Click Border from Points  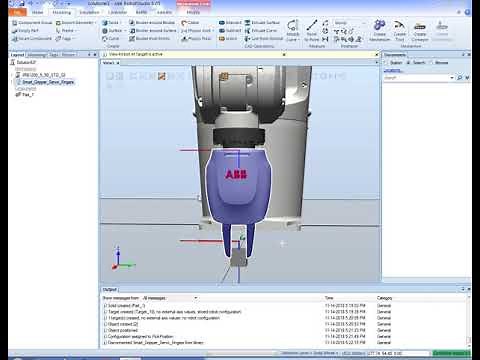[x=149, y=39]
